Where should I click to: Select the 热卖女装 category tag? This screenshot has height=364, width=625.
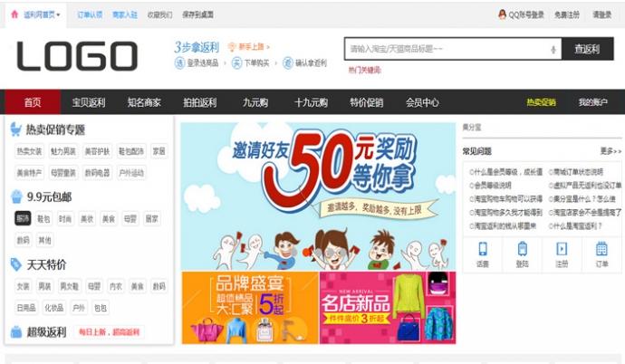tap(29, 151)
